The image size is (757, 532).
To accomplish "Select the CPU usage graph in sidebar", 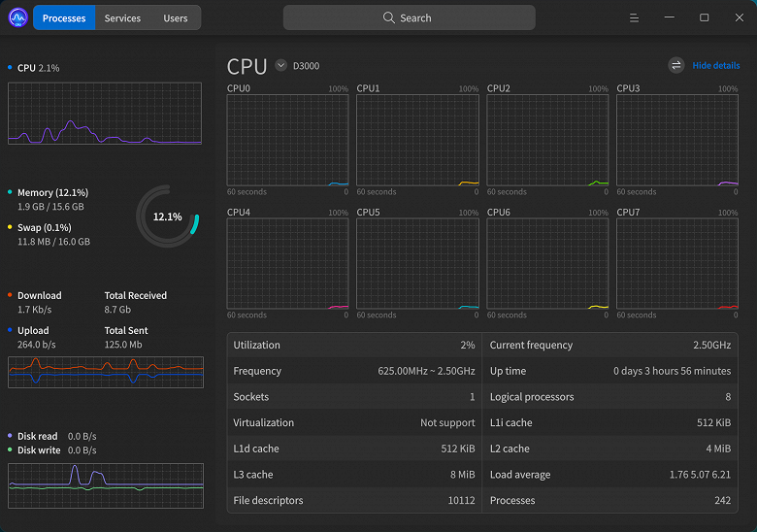I will click(x=106, y=114).
